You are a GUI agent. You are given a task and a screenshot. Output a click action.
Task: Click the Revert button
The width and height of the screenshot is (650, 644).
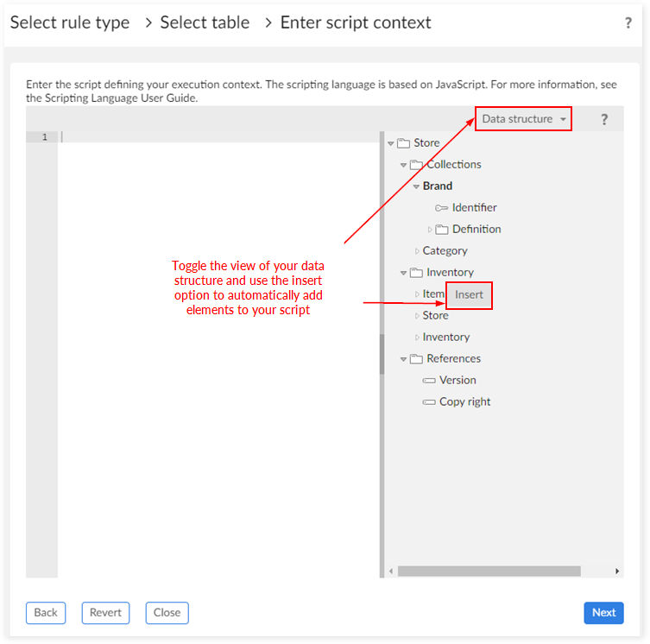click(x=105, y=612)
